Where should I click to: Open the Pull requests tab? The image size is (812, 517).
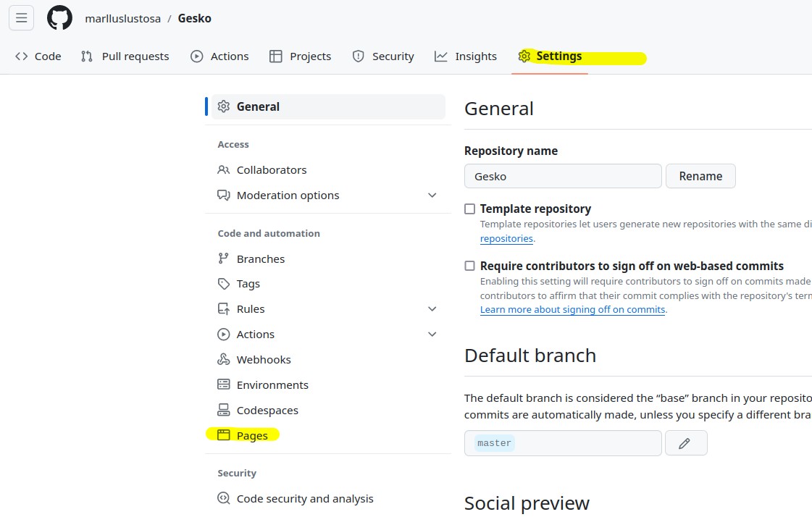click(125, 56)
